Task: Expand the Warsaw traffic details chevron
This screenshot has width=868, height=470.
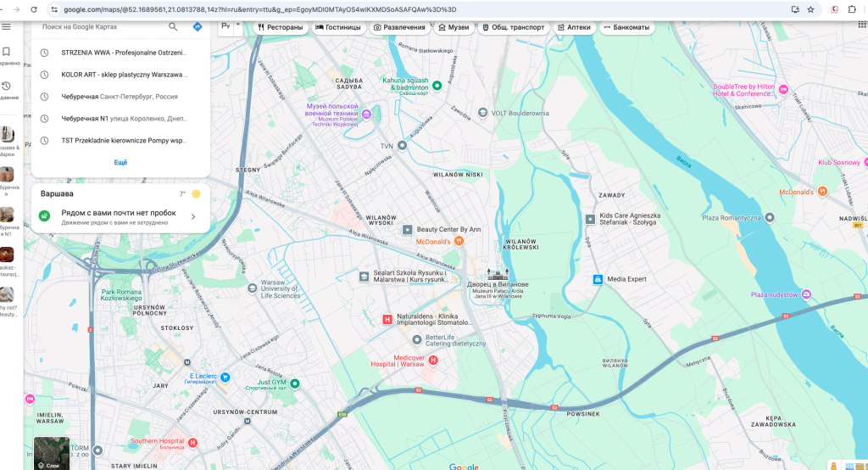Action: 193,217
